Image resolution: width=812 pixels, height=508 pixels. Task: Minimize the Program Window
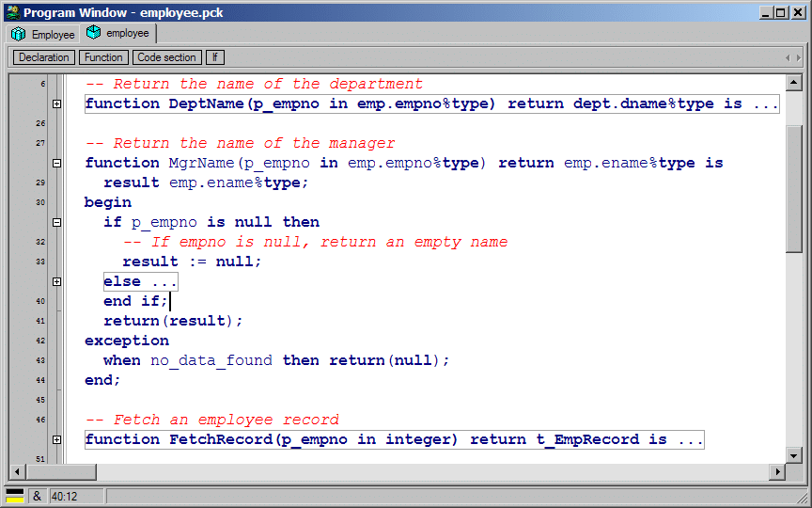click(766, 13)
